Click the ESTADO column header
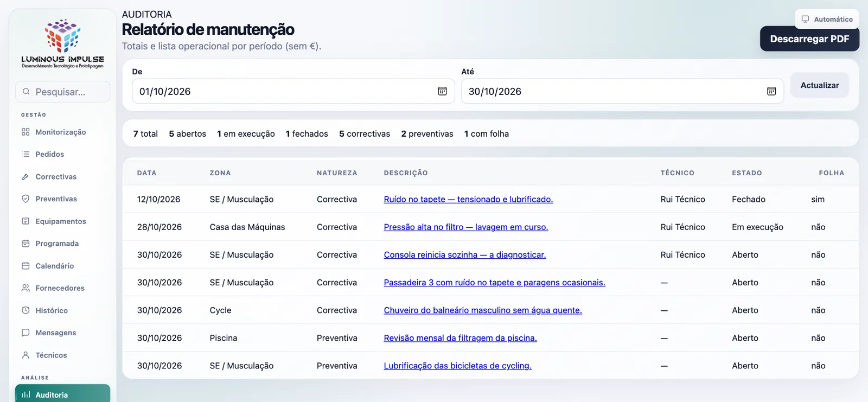868x402 pixels. (x=747, y=173)
